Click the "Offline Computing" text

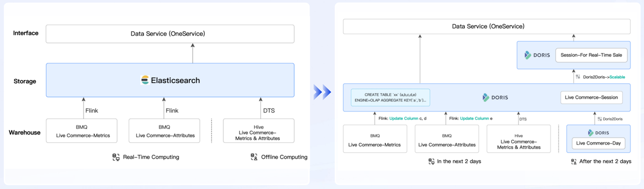(x=284, y=157)
